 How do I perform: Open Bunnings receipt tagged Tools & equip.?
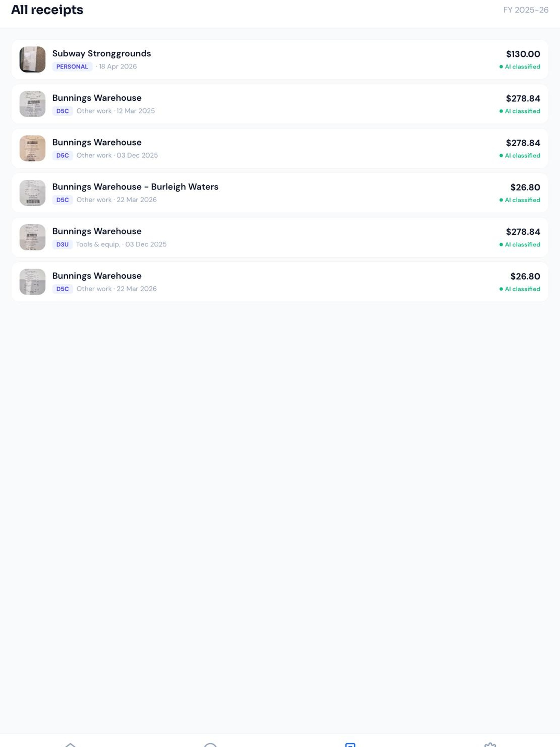[x=280, y=237]
